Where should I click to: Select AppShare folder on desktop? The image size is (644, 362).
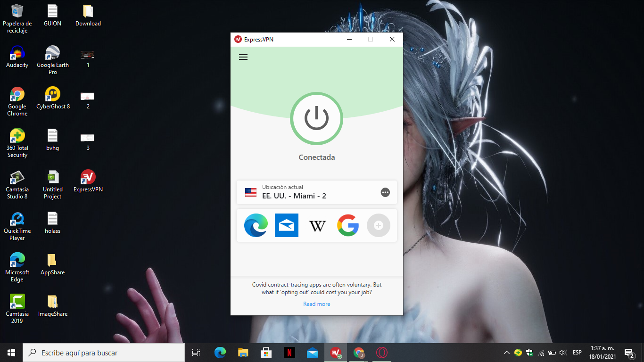click(52, 264)
